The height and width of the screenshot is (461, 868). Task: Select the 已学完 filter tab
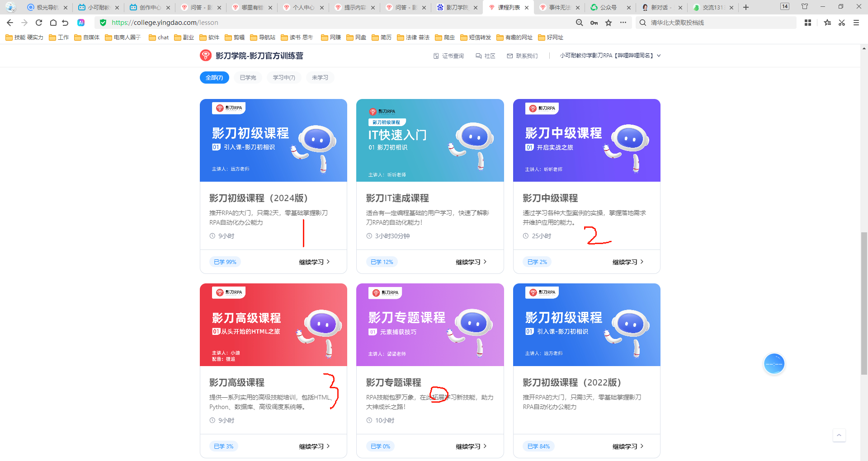click(x=248, y=78)
